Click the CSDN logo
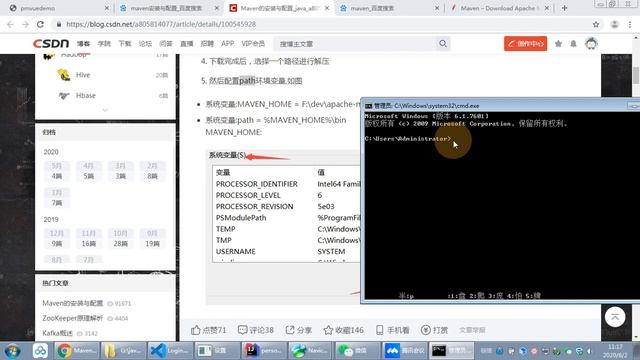Screen dimensions: 640x360 (51, 44)
